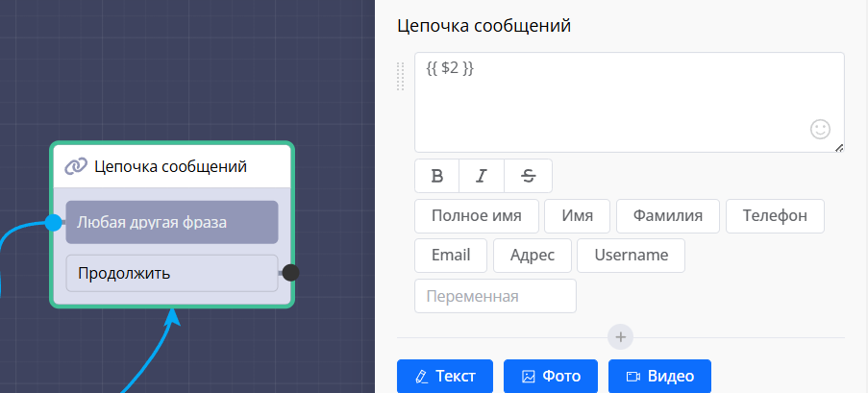Viewport: 868px width, 393px height.
Task: Toggle bold formatting
Action: click(x=437, y=176)
